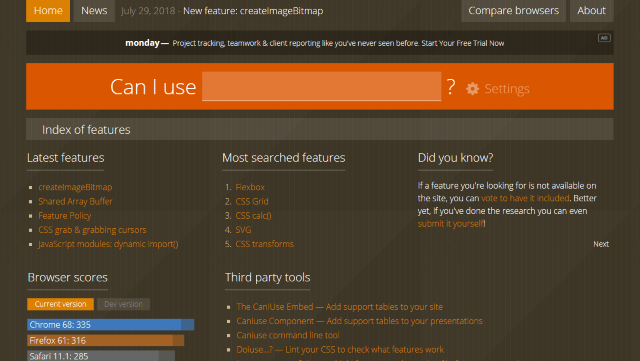The height and width of the screenshot is (361, 640).
Task: Select the Index of features header
Action: click(x=320, y=129)
